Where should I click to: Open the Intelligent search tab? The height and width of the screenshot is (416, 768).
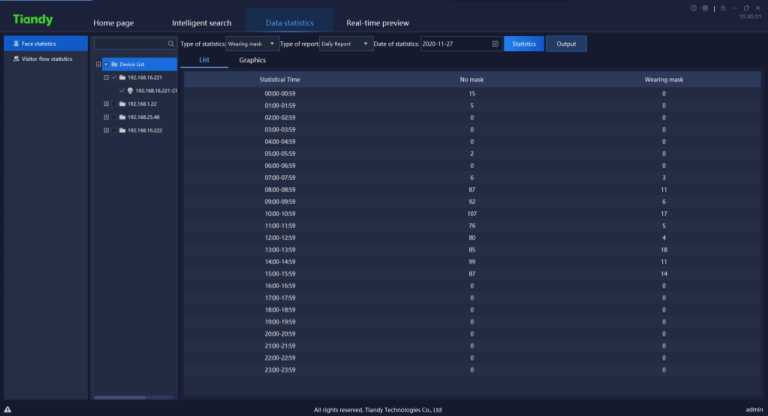pos(200,22)
